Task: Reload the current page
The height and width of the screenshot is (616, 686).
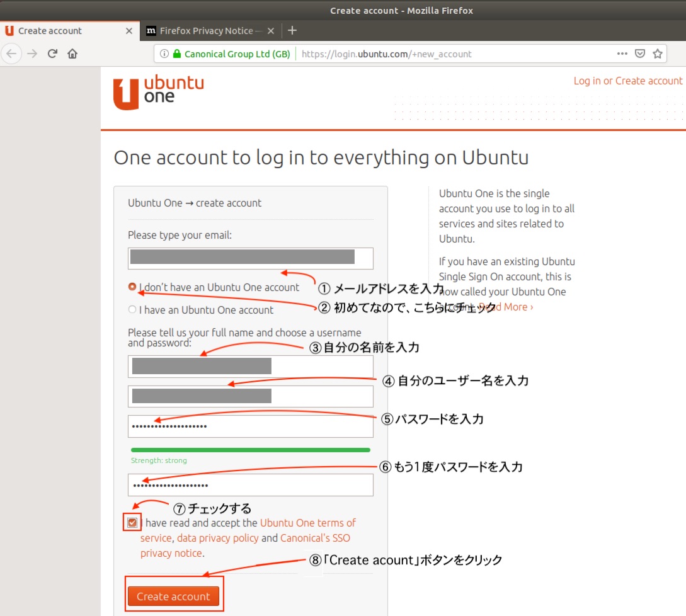Action: [x=52, y=54]
